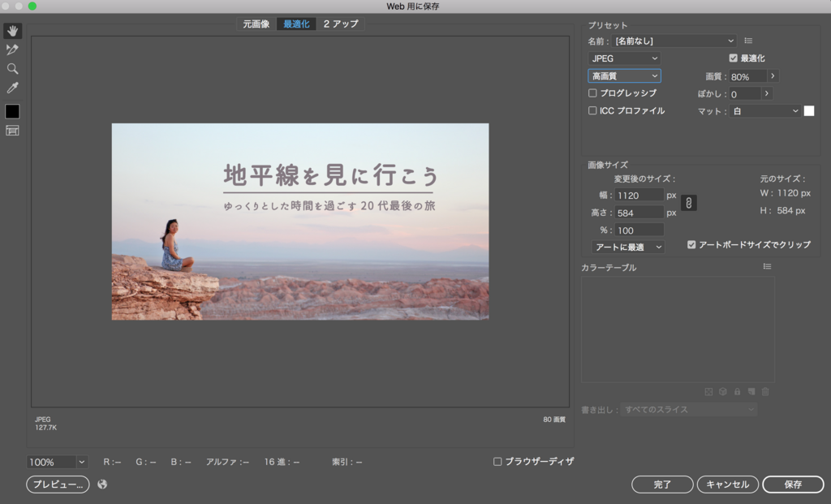Open the 名前 preset dropdown
The image size is (831, 504).
tap(674, 41)
